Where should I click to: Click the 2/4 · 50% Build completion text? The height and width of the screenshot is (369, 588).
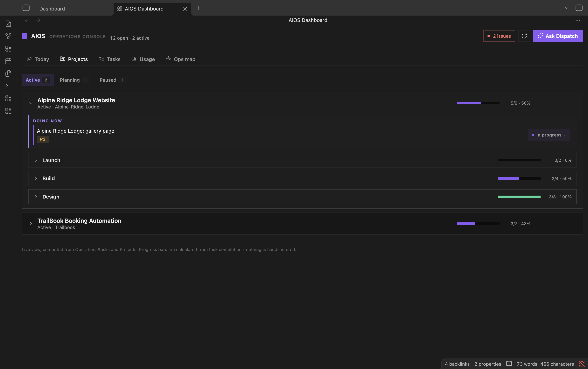tap(562, 178)
